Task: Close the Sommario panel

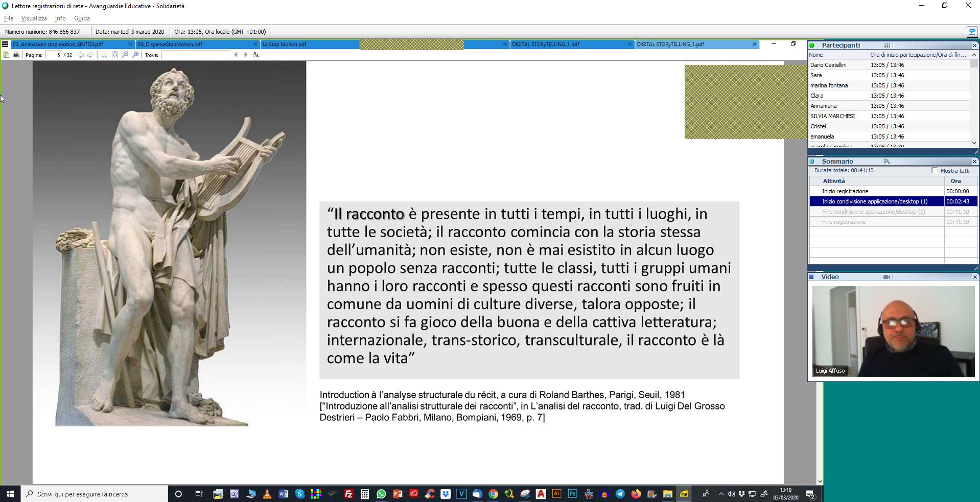Action: (974, 162)
